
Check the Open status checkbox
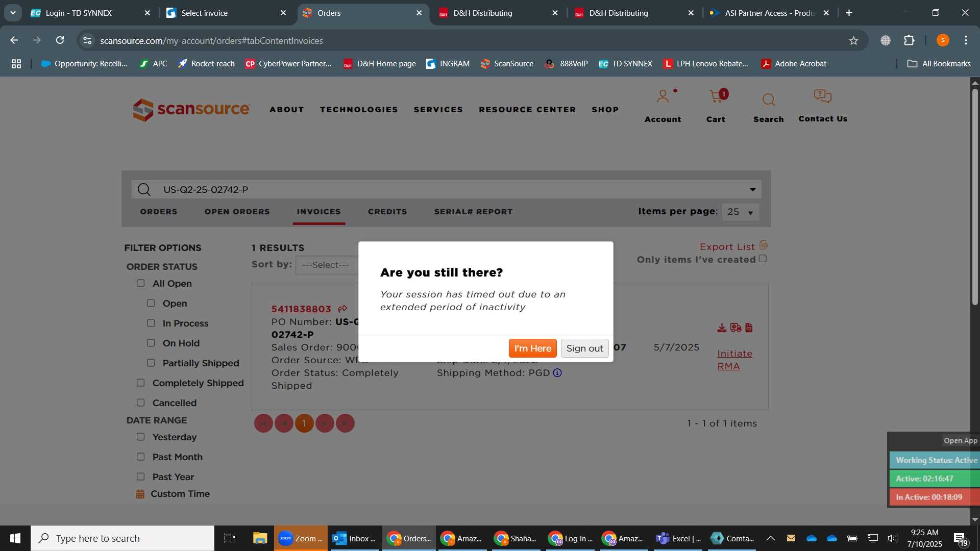point(151,303)
